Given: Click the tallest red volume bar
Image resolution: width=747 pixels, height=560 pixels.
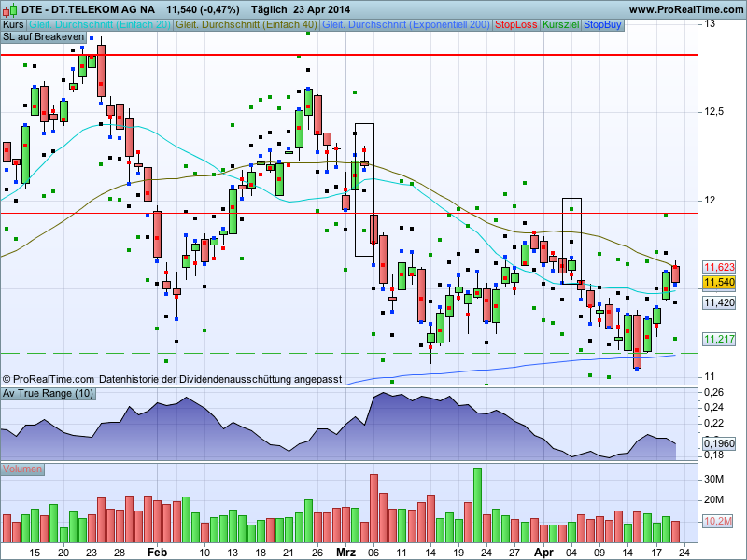Looking at the screenshot, I should [x=374, y=508].
